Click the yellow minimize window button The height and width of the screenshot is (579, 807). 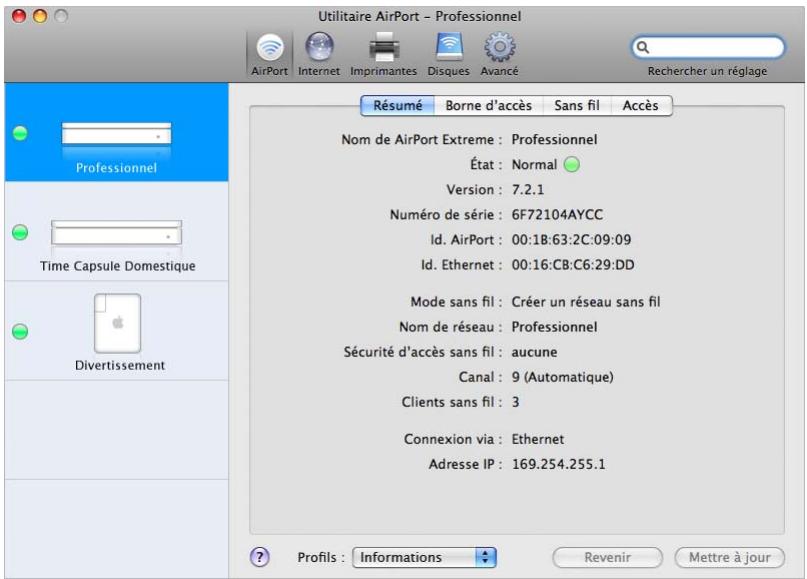coord(40,16)
